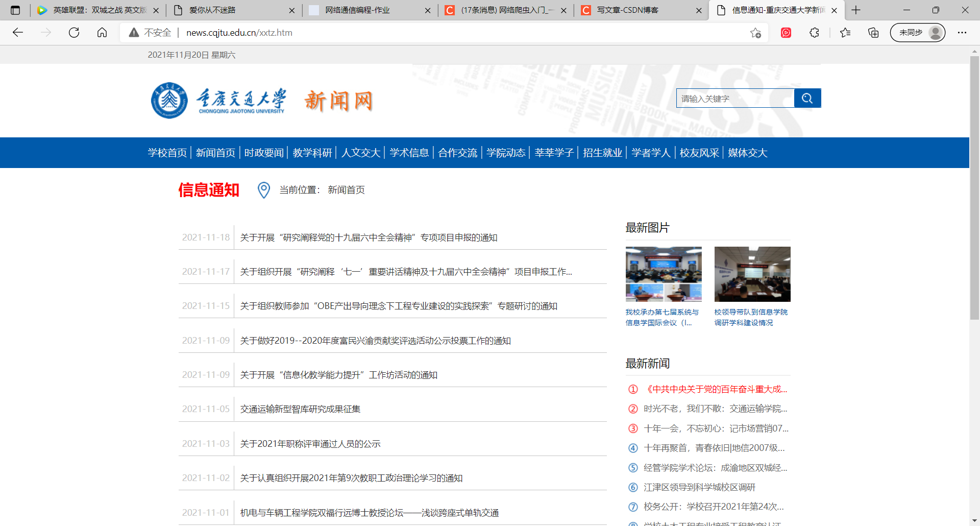Viewport: 980px width, 526px height.
Task: Click the 校领导带队到信息学院 news thumbnail
Action: (752, 274)
